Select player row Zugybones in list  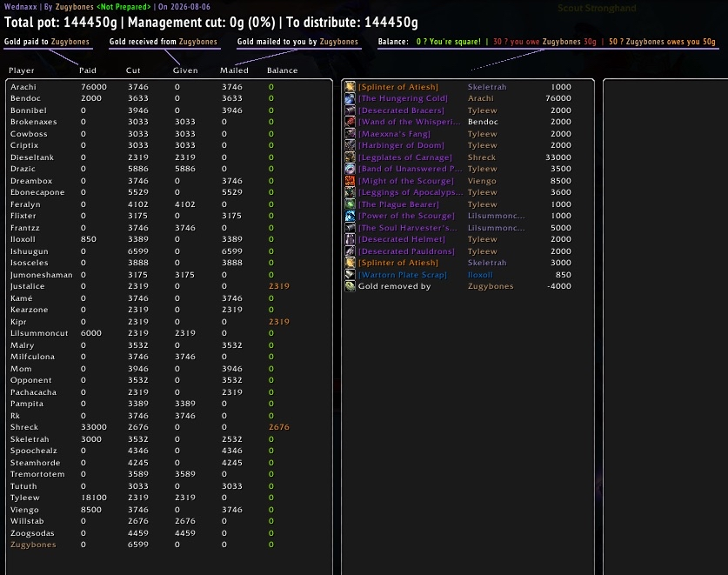click(x=169, y=545)
